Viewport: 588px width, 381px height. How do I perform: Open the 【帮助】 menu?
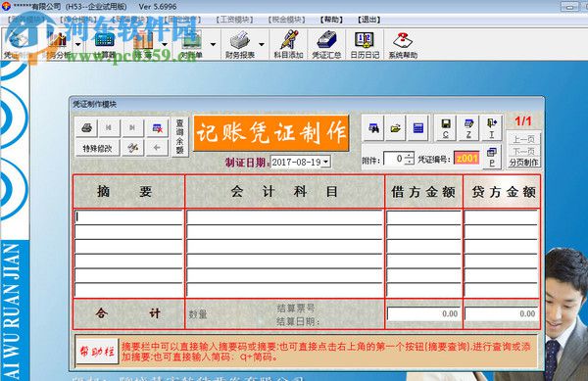(331, 20)
